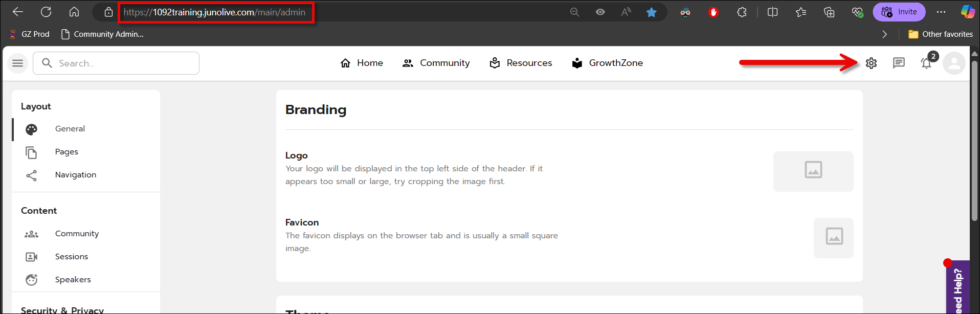980x314 pixels.
Task: Upload a favicon via the Favicon image placeholder
Action: [x=834, y=238]
